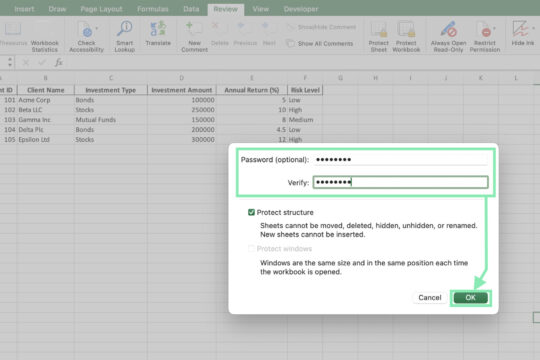
Task: Open Restrict Permission options
Action: click(x=485, y=37)
